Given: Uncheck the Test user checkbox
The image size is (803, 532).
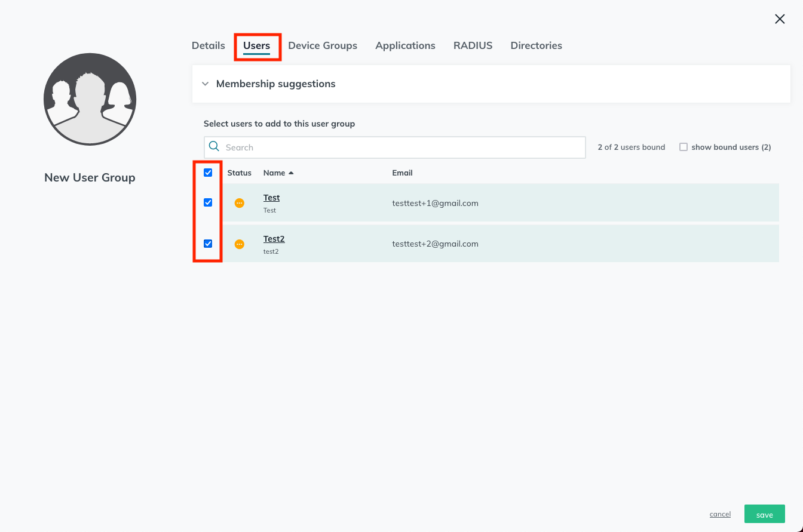Looking at the screenshot, I should pyautogui.click(x=208, y=202).
